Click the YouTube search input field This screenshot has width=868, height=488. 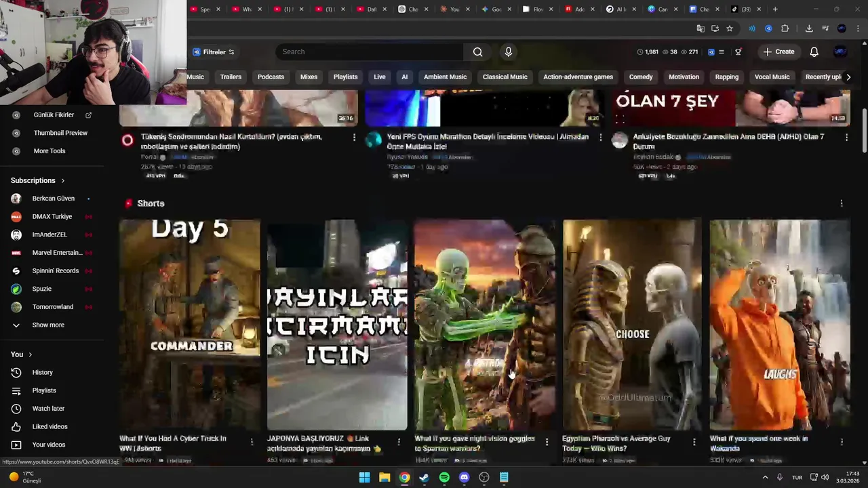[370, 52]
